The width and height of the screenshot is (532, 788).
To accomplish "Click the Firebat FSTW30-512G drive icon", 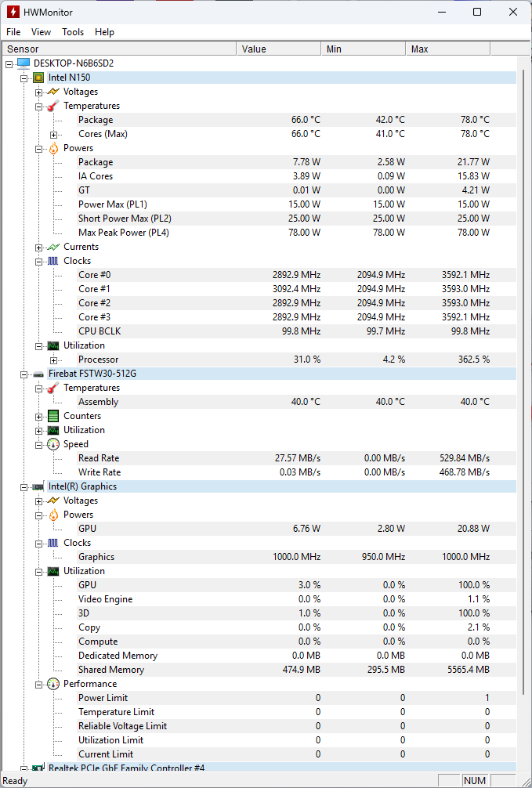I will click(x=38, y=374).
